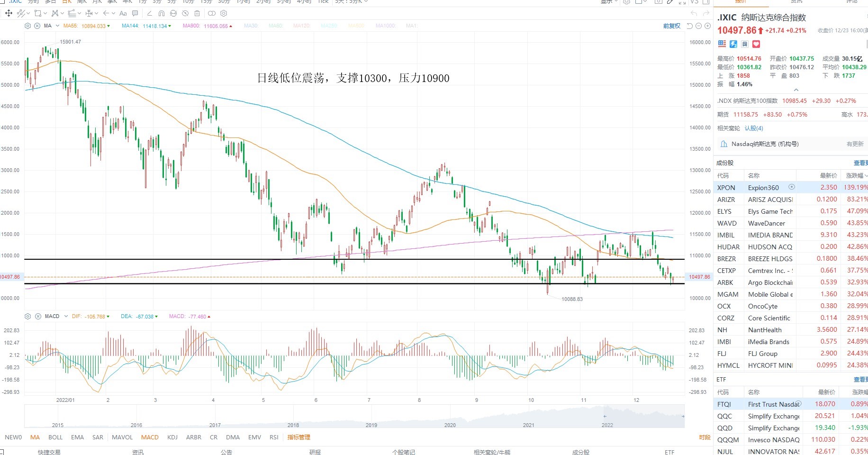Switch to the KDJ indicator tab

(x=172, y=437)
